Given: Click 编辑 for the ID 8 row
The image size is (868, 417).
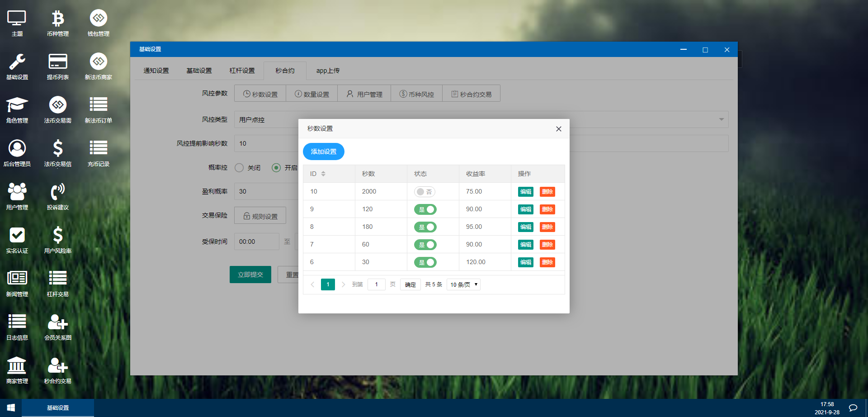Looking at the screenshot, I should pyautogui.click(x=525, y=227).
